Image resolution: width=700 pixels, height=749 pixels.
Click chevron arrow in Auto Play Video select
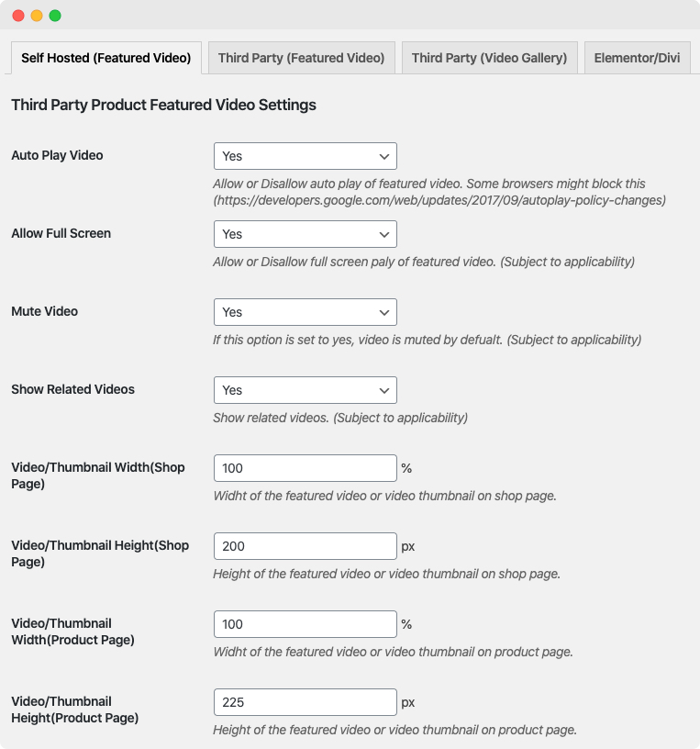click(x=383, y=157)
